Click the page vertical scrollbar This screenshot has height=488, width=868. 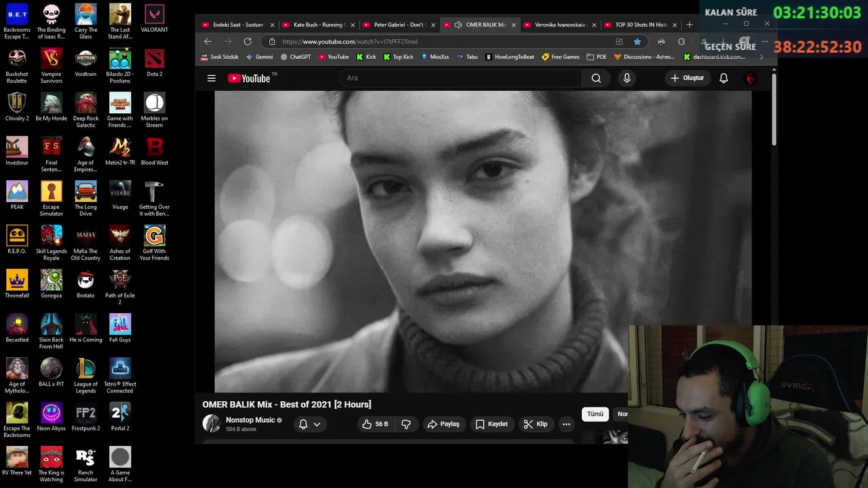click(774, 108)
